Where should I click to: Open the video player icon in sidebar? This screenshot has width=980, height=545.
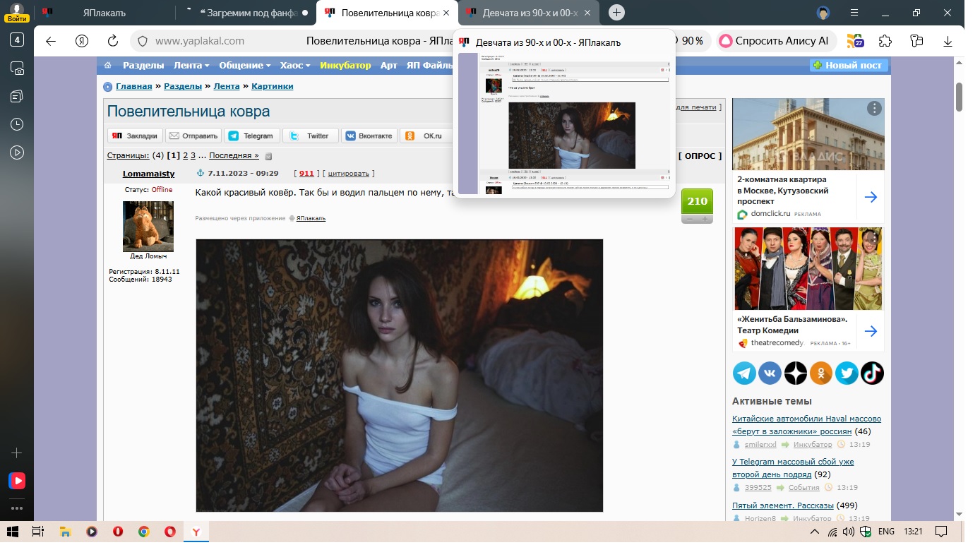point(17,152)
